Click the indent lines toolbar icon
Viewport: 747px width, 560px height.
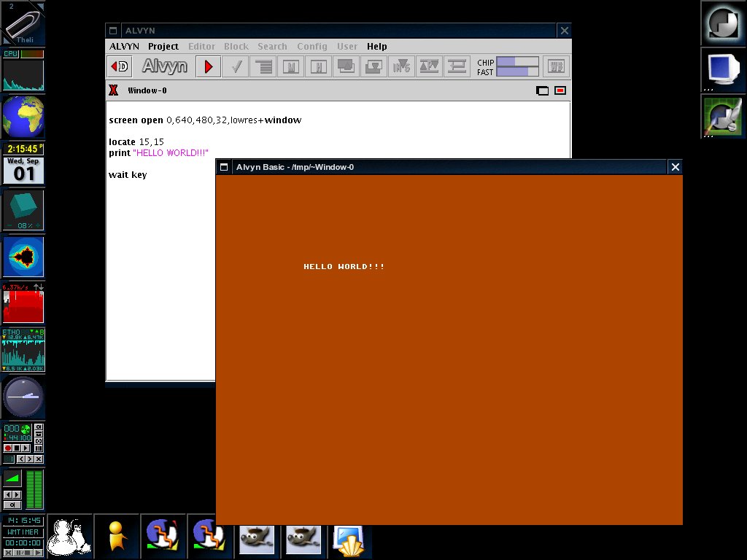coord(263,66)
